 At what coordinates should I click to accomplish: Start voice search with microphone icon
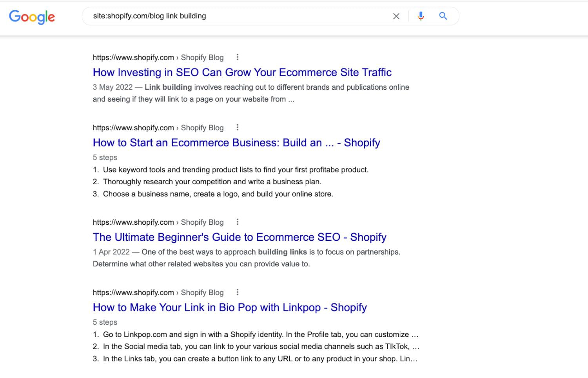(x=421, y=16)
